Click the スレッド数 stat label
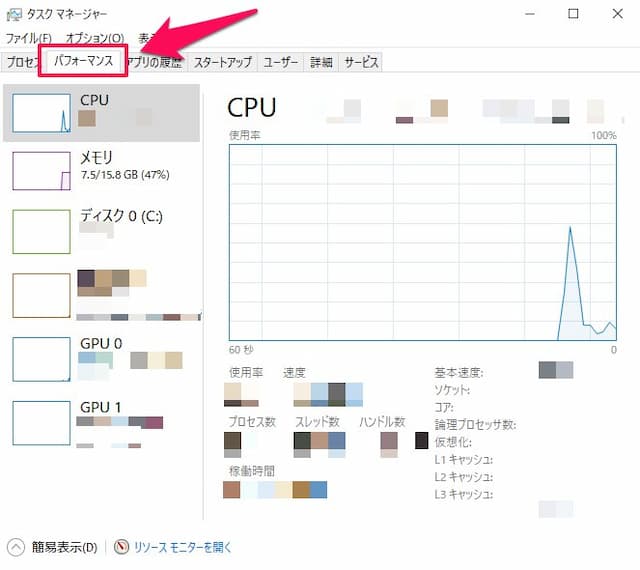The height and width of the screenshot is (570, 640). (317, 422)
